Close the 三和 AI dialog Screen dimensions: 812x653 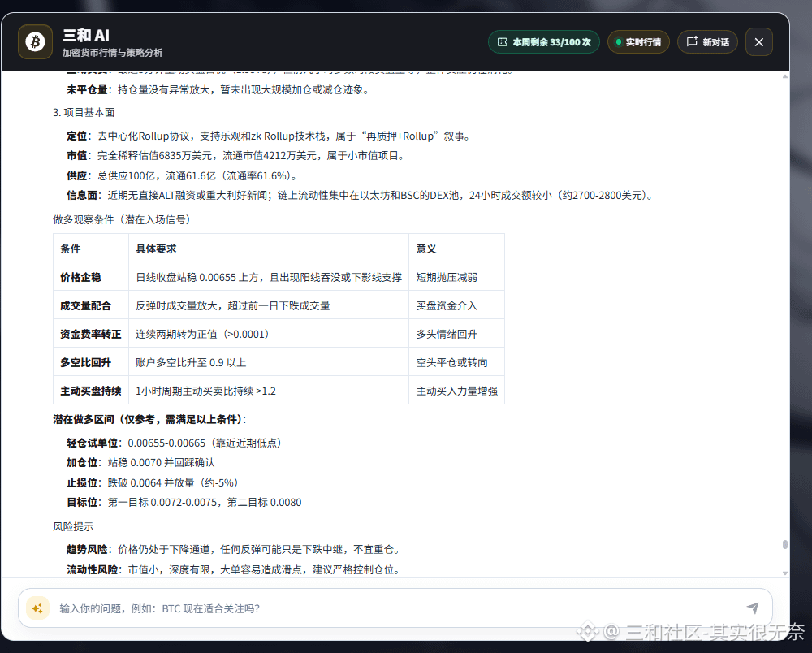(759, 42)
